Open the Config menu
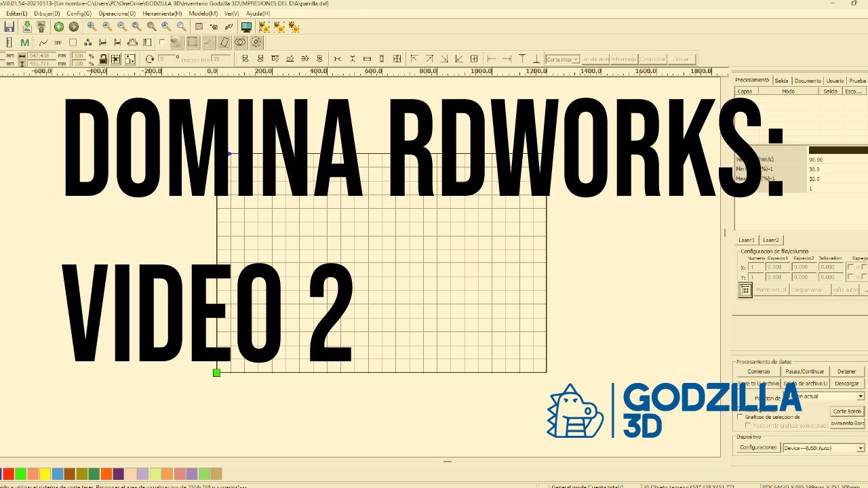868x488 pixels. 79,14
